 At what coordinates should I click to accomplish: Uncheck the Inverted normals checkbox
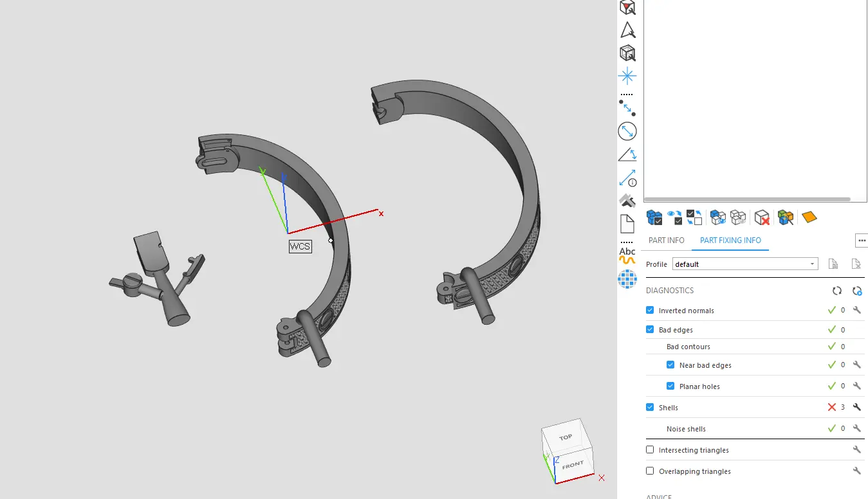650,311
